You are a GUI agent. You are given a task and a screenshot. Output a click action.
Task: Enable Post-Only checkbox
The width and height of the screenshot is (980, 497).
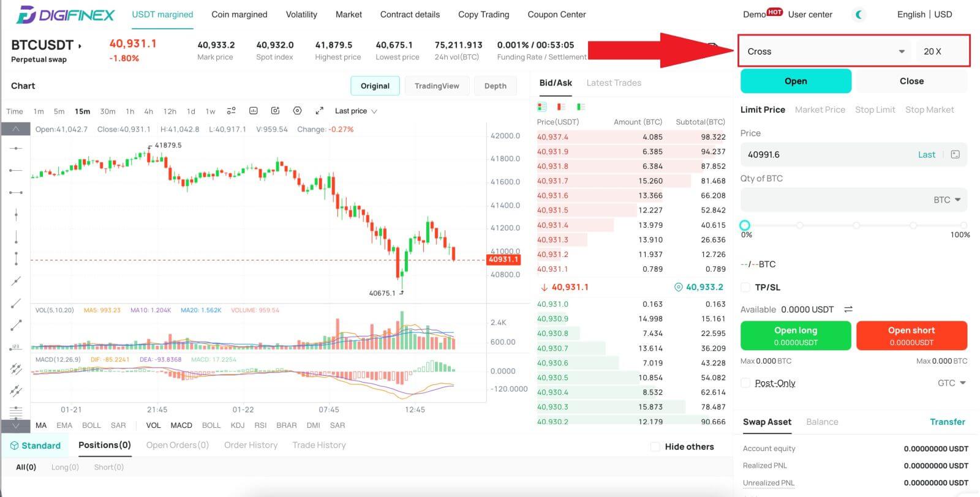(x=745, y=383)
